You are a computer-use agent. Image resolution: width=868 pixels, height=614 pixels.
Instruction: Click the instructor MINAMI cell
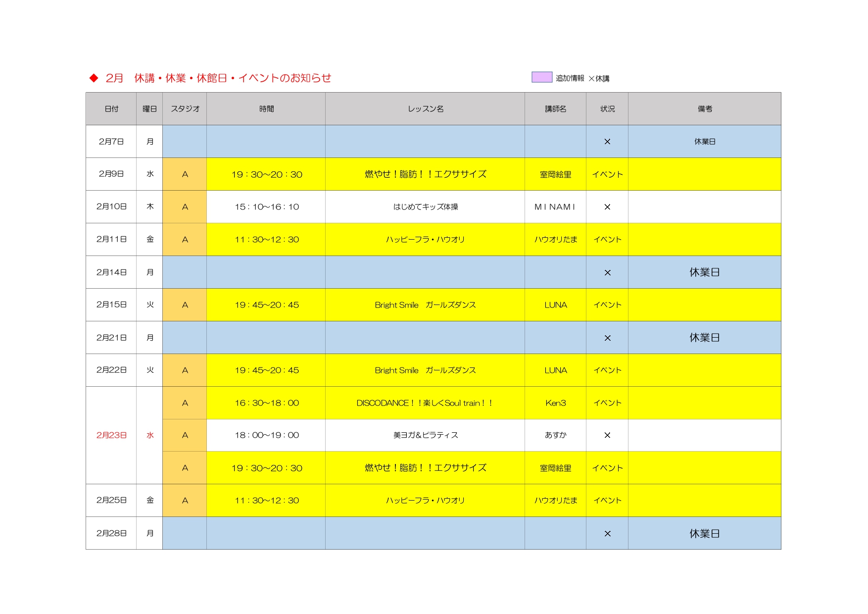click(x=556, y=207)
